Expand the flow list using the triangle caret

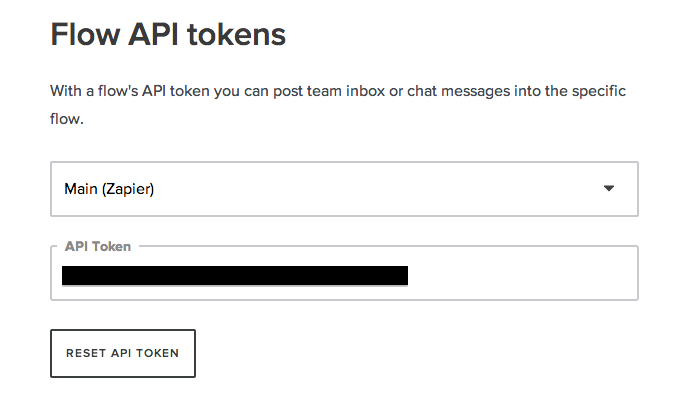(x=609, y=189)
